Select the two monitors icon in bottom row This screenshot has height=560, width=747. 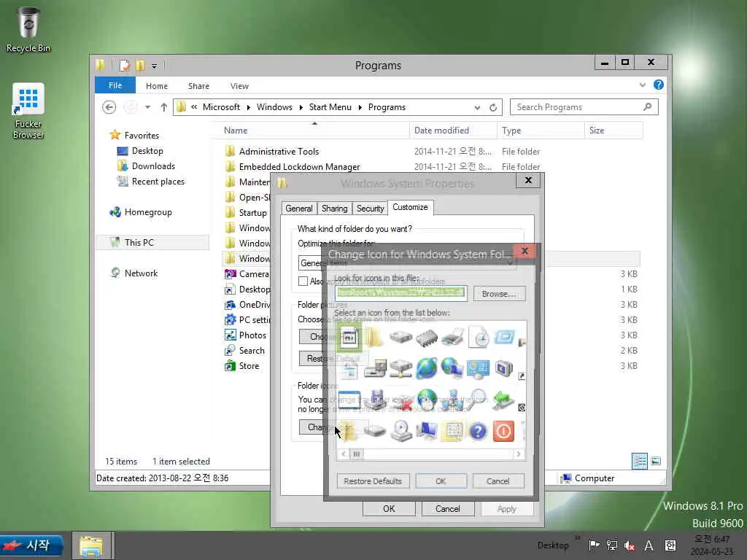coord(426,431)
